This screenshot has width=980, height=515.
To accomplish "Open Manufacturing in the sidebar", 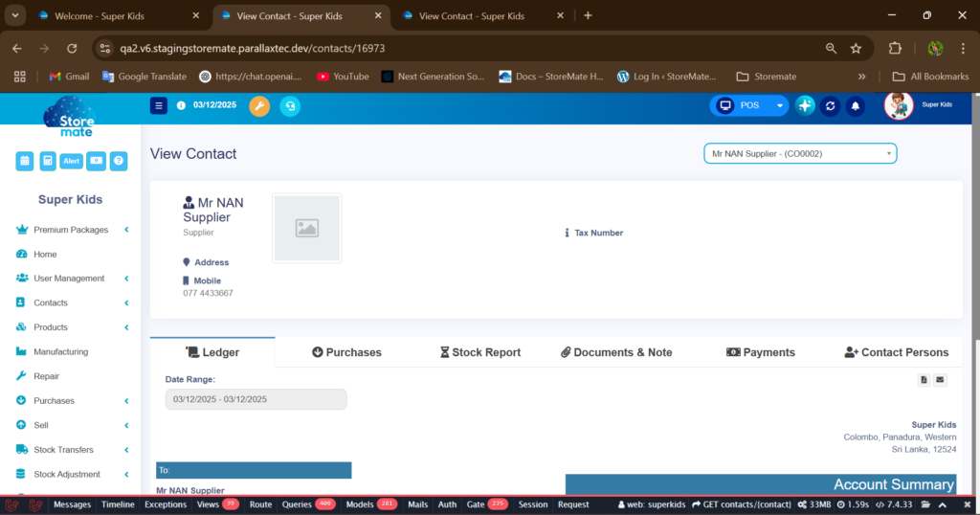I will [x=60, y=351].
